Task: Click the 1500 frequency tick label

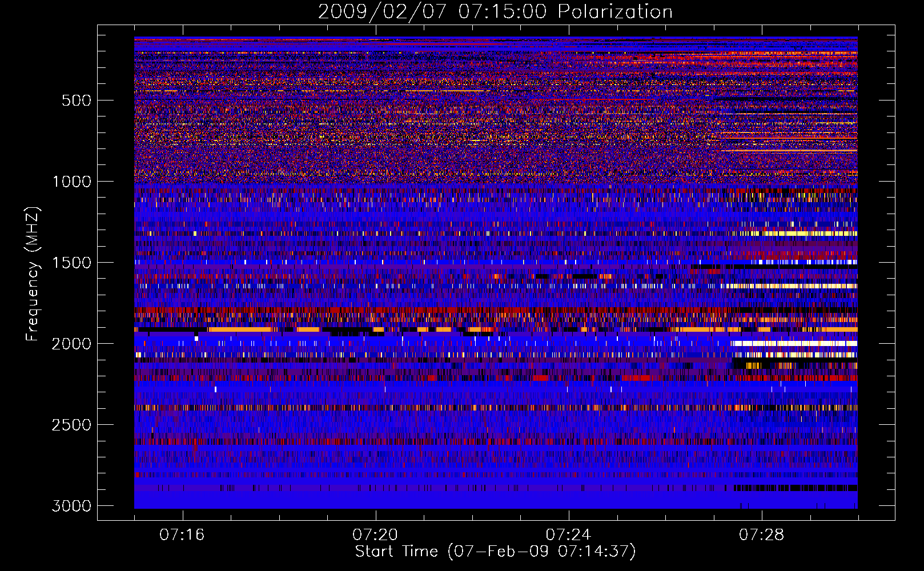Action: point(71,263)
